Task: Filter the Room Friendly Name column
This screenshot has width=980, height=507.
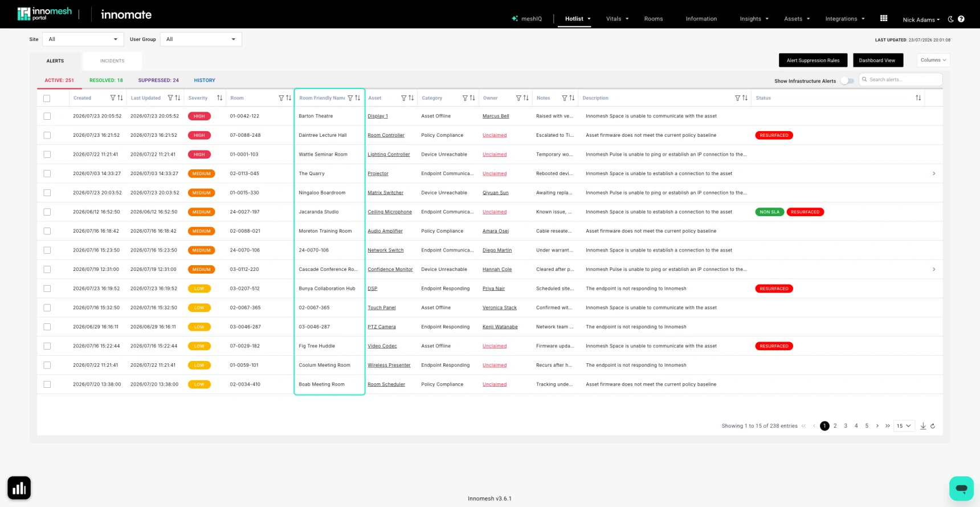Action: [x=350, y=98]
